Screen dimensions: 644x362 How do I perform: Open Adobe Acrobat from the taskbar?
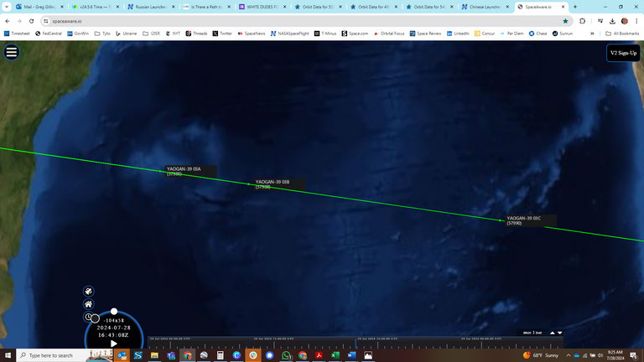(319, 355)
